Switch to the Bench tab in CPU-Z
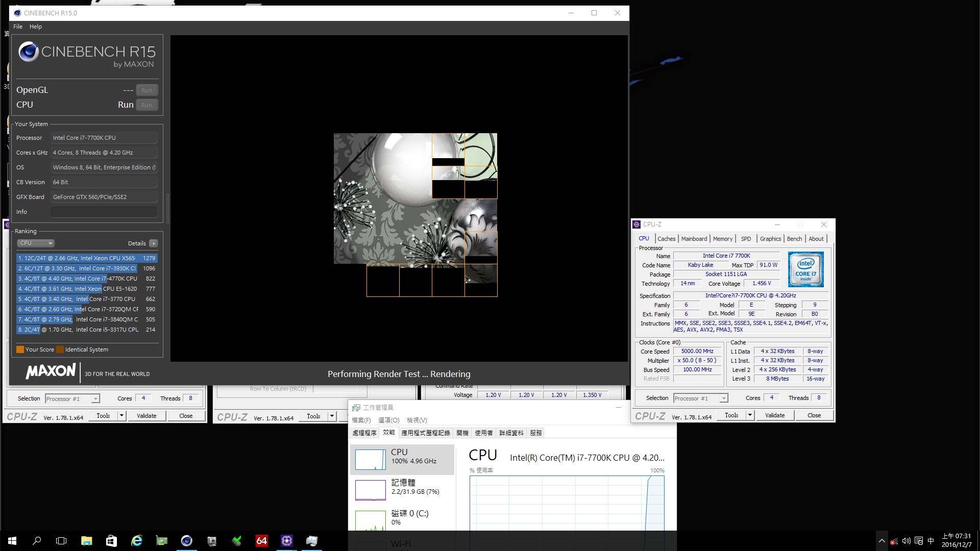 tap(794, 239)
